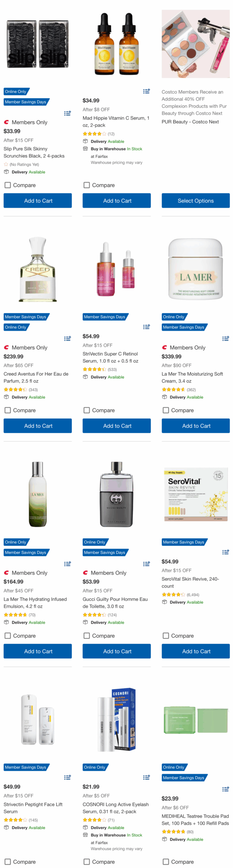
Task: Click add-to-list icon for Mad Hippie Serum
Action: pos(147,91)
